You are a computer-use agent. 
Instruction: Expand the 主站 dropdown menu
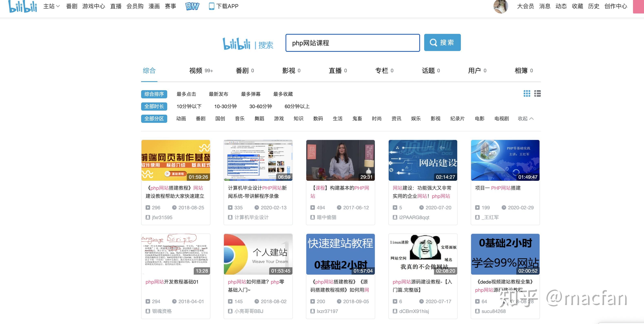[x=52, y=6]
